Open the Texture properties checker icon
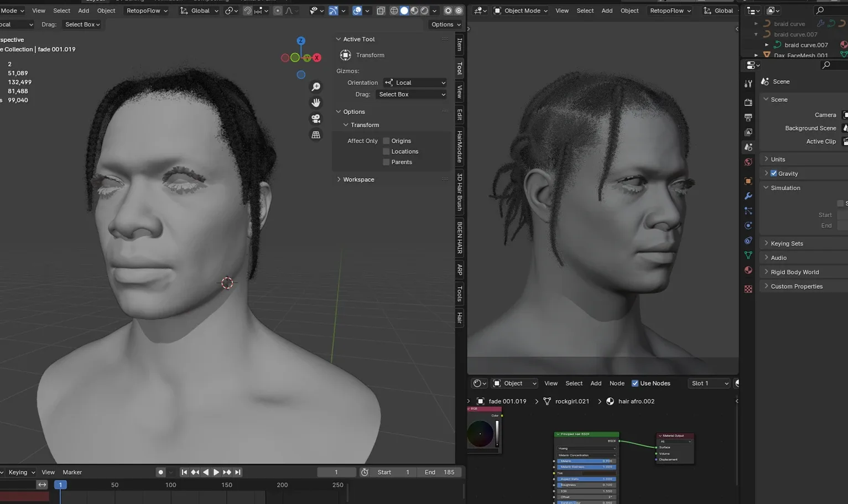 tap(748, 289)
